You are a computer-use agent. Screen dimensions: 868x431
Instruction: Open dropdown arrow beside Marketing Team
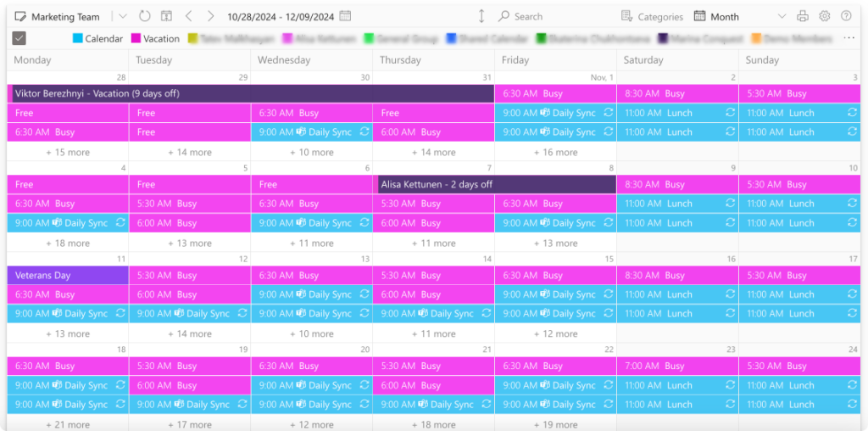123,16
